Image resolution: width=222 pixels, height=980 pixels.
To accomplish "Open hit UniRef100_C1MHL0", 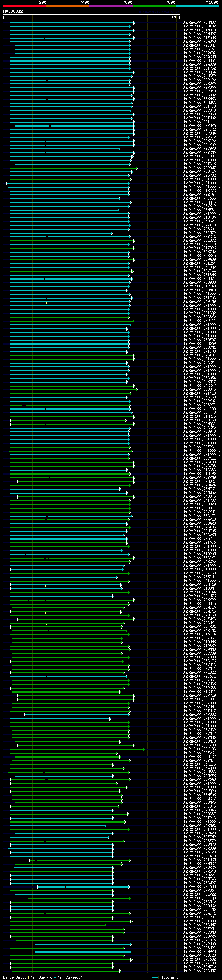I will 199,30.
